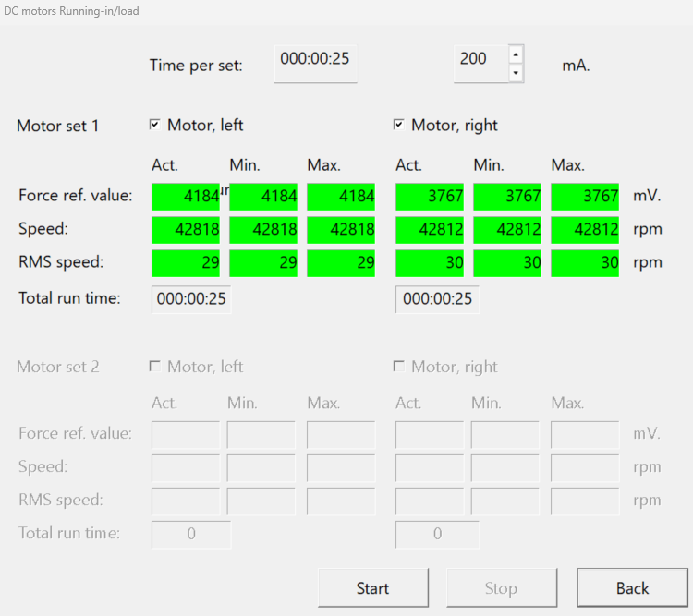This screenshot has width=693, height=616.
Task: Click left motor Max. RMS speed 29
Action: 341,263
